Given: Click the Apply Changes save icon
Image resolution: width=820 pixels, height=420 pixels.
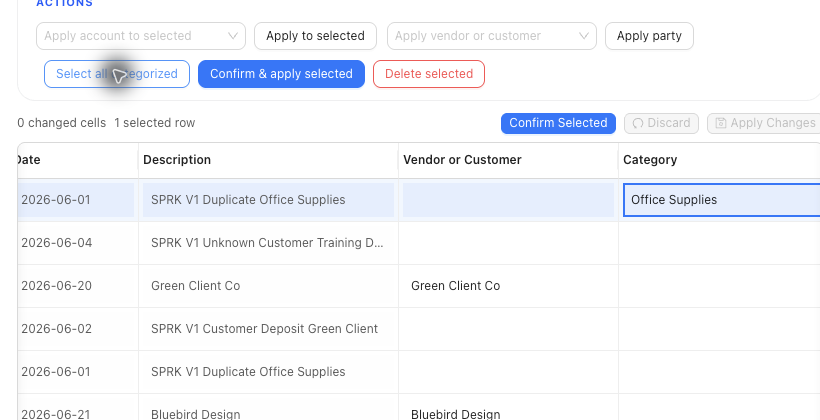Looking at the screenshot, I should click(721, 123).
